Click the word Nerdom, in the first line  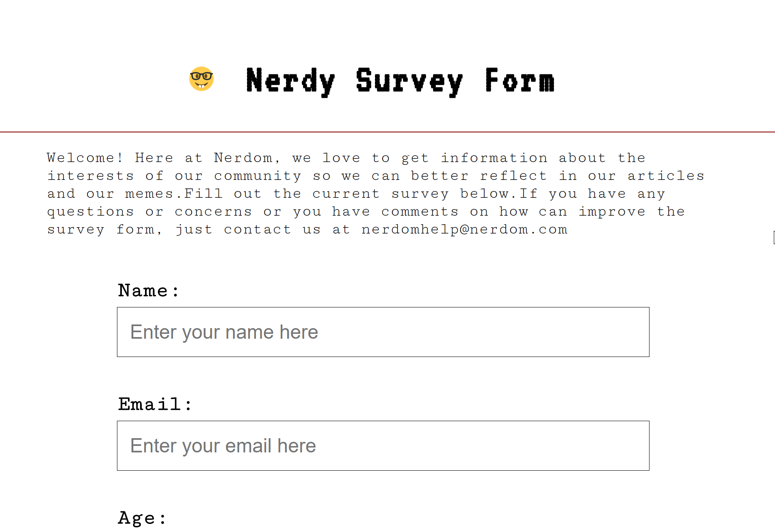247,158
